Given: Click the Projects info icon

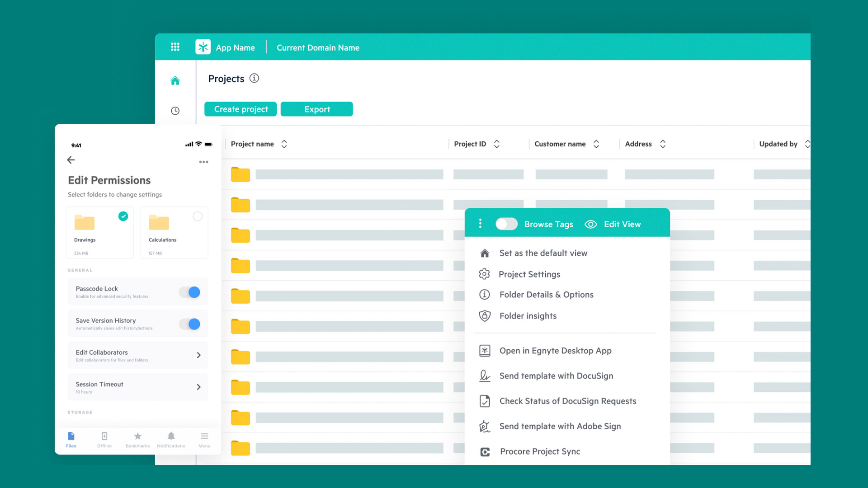Looking at the screenshot, I should [x=254, y=78].
